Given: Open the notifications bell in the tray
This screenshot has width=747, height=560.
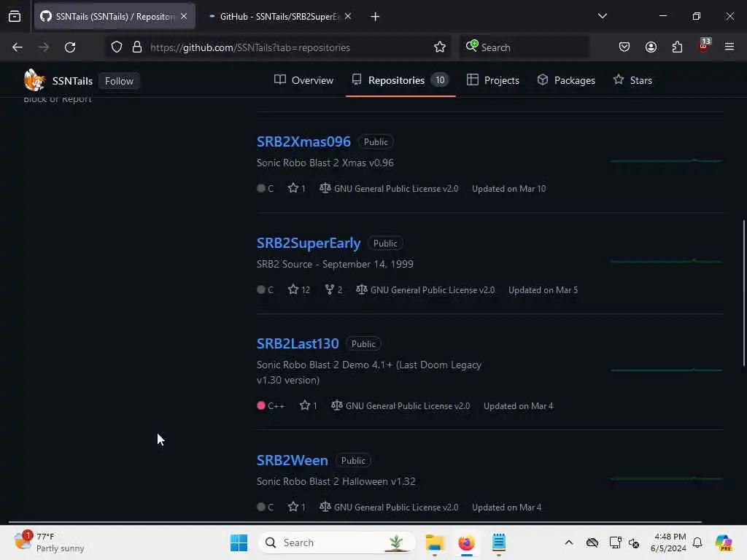Looking at the screenshot, I should pyautogui.click(x=697, y=542).
